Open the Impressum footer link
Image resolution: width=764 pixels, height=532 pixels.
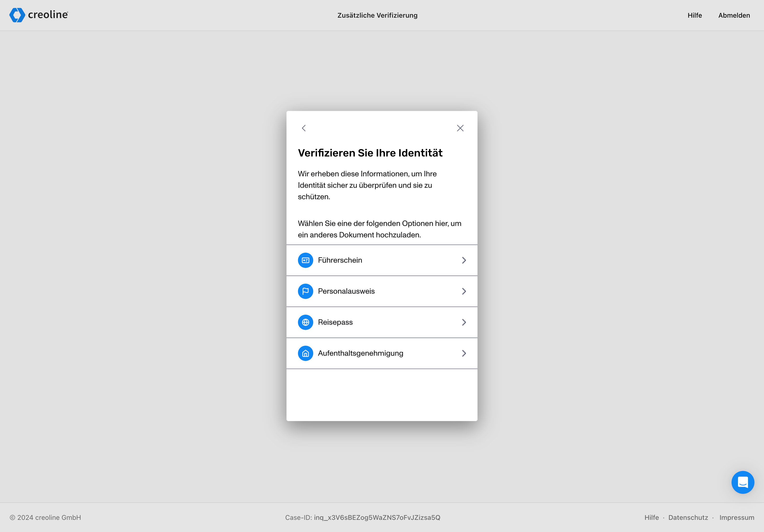[737, 517]
